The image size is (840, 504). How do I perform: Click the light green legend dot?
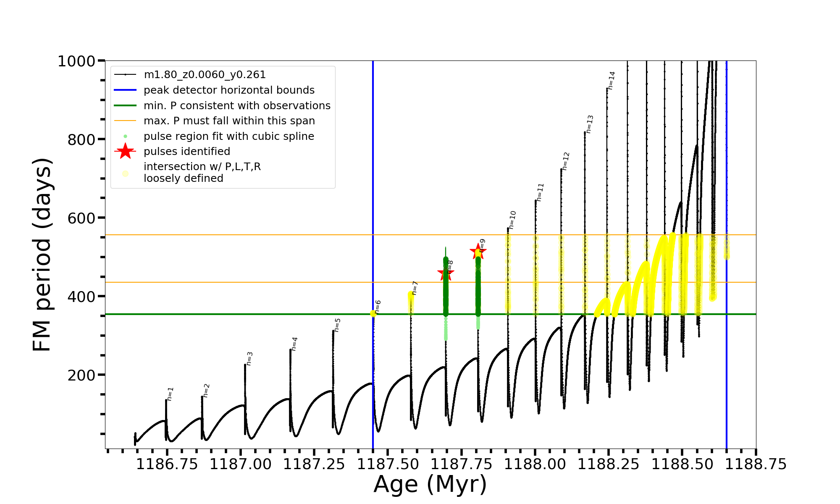pyautogui.click(x=125, y=136)
